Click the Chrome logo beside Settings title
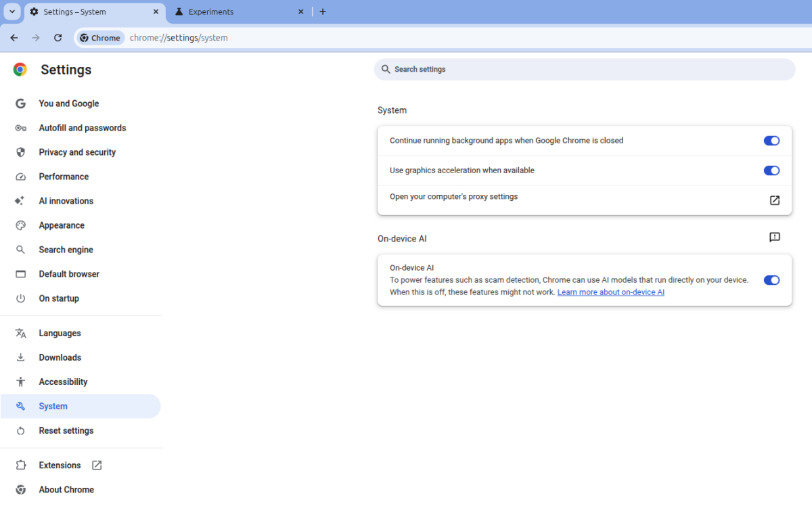812x525 pixels. (20, 69)
